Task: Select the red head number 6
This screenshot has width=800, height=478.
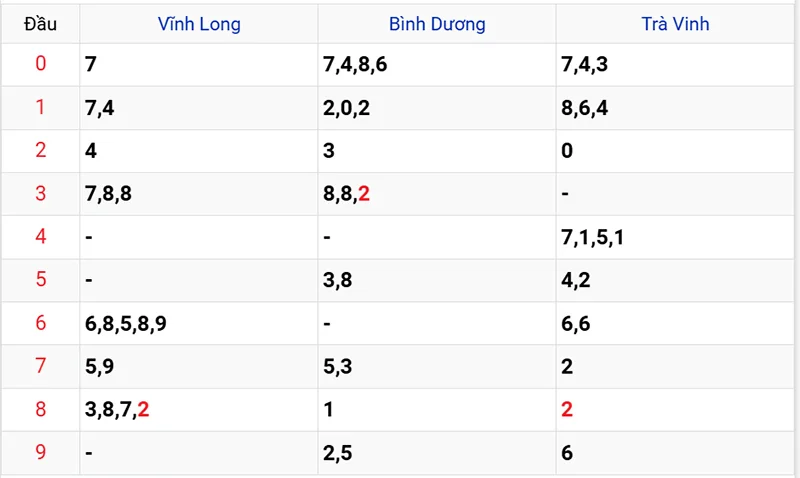Action: coord(40,323)
